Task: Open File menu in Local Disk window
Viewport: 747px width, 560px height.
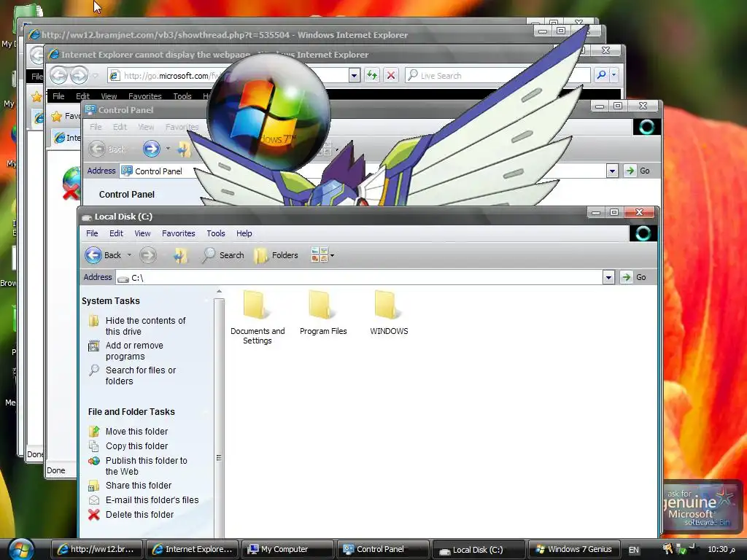Action: [92, 233]
